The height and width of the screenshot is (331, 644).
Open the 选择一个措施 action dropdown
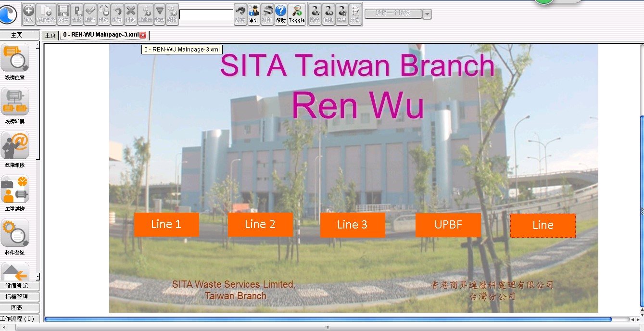click(393, 13)
